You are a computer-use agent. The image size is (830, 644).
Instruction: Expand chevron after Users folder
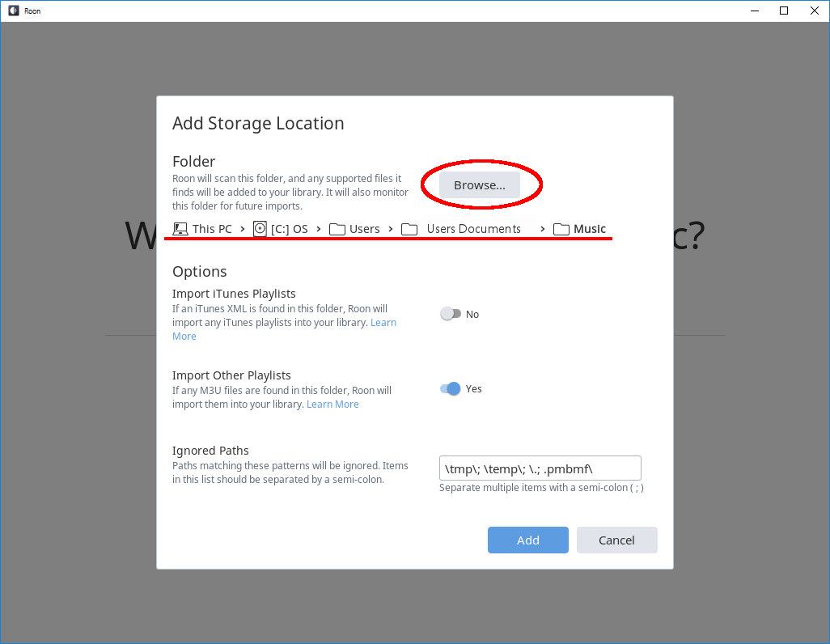coord(391,229)
